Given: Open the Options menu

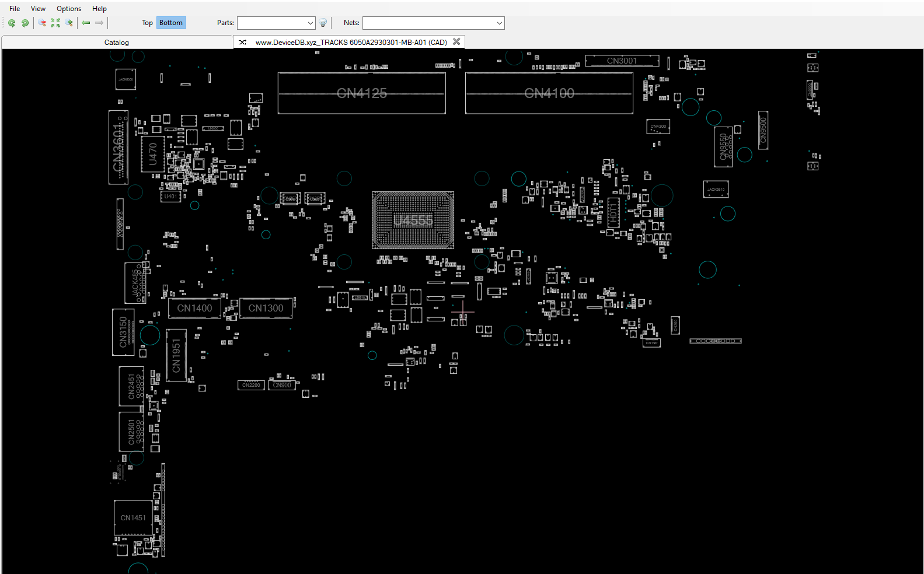Looking at the screenshot, I should [x=69, y=9].
